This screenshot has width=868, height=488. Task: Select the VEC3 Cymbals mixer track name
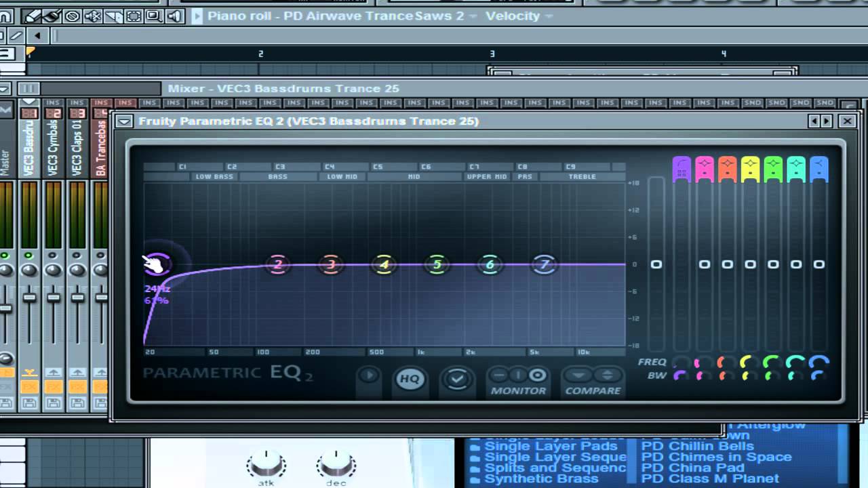(x=54, y=149)
